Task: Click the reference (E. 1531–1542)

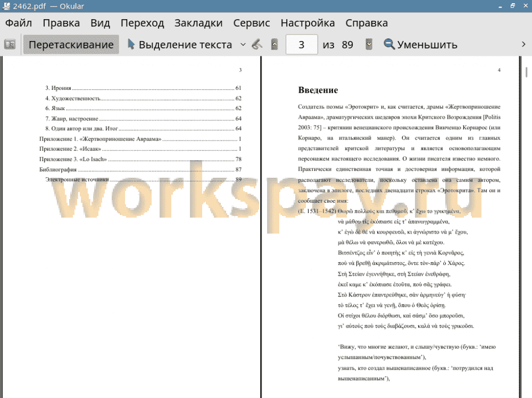Action: (317, 211)
